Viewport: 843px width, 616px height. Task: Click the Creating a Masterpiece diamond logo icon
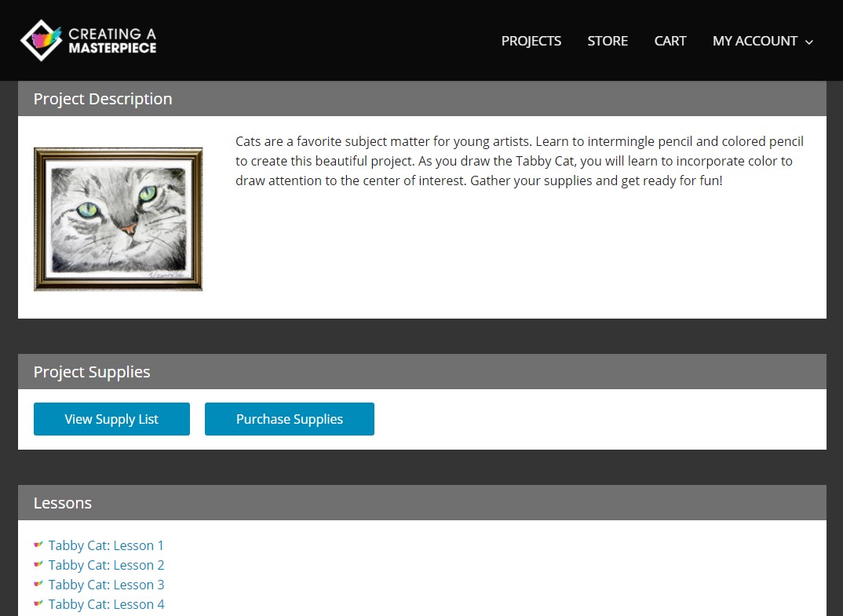(41, 41)
